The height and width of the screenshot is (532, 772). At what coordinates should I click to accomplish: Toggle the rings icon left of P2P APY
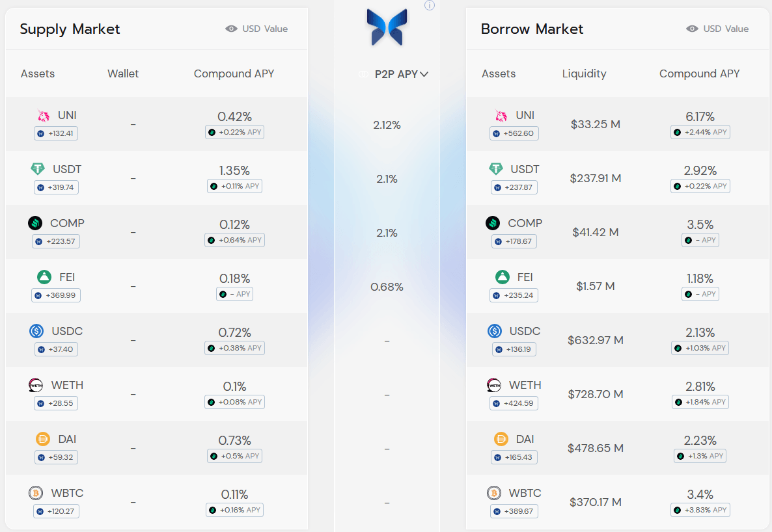[363, 74]
